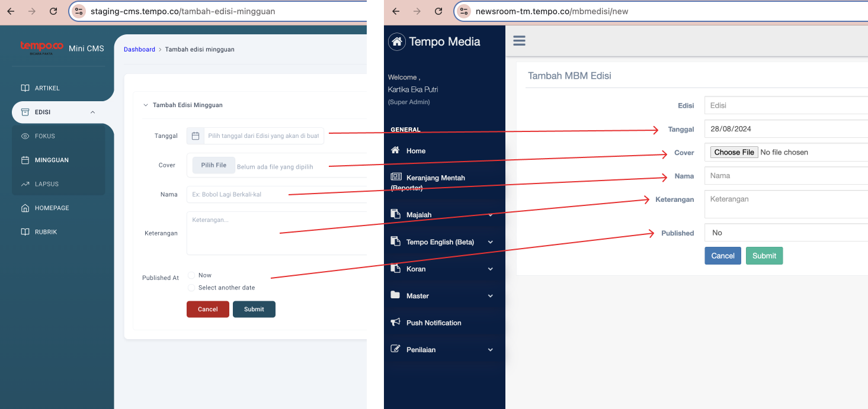Click the Tanggal field showing 28/08/2024

tap(786, 128)
